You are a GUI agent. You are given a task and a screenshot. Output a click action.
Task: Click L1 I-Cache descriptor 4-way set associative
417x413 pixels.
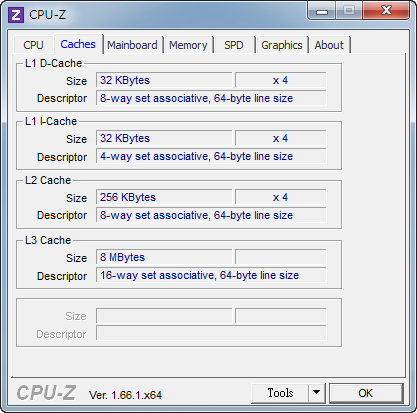pyautogui.click(x=211, y=156)
